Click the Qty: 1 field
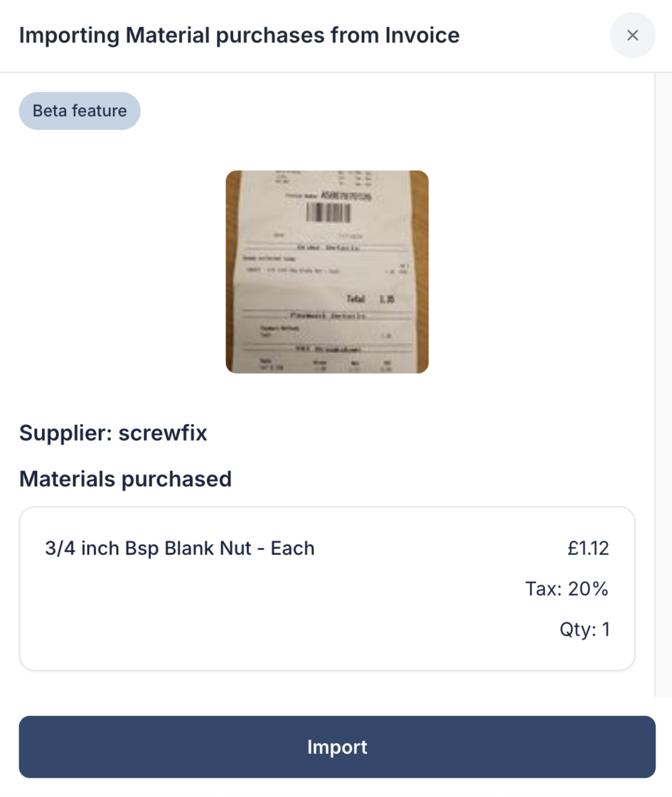Image resolution: width=672 pixels, height=797 pixels. point(585,629)
